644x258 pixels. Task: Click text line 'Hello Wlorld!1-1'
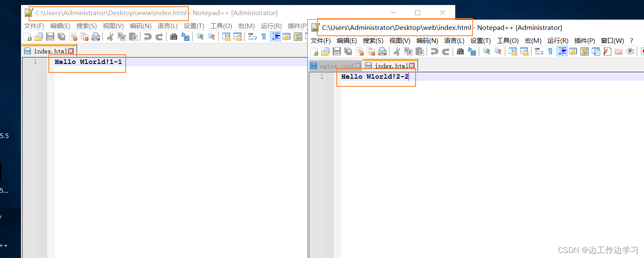pos(88,62)
